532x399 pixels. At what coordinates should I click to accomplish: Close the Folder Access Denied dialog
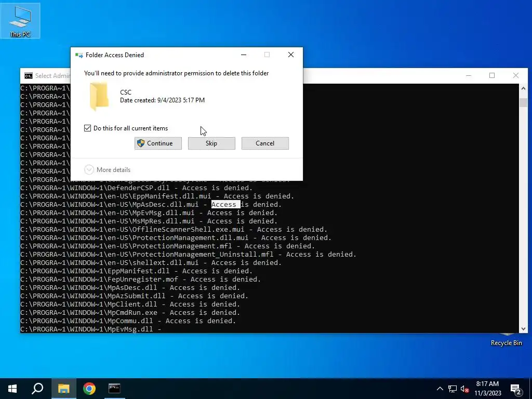tap(291, 55)
